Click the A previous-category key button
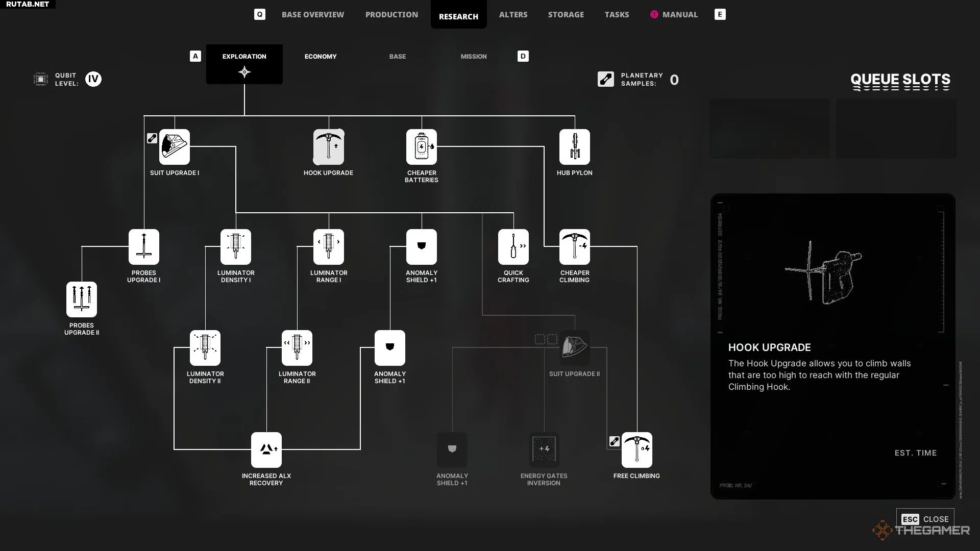Viewport: 980px width, 551px height. point(195,56)
